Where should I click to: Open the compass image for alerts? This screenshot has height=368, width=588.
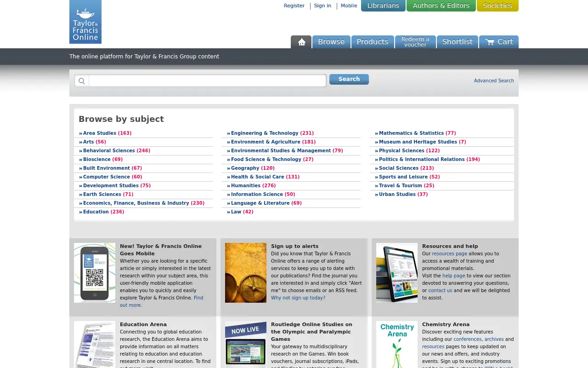(x=246, y=273)
